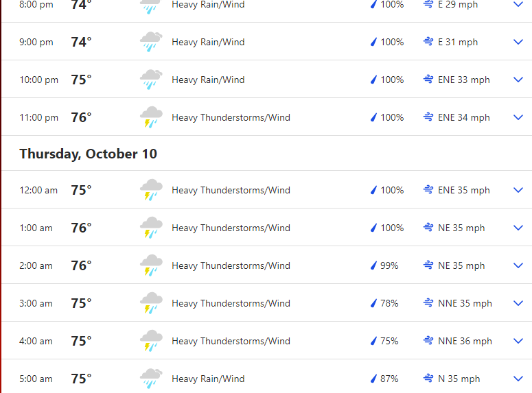The image size is (532, 393).
Task: Click the 2:00 am thunderstorm weather icon
Action: pyautogui.click(x=151, y=265)
